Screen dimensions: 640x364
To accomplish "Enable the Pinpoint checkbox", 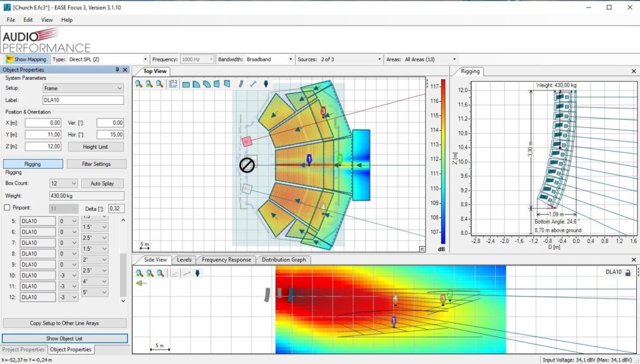I will click(7, 207).
